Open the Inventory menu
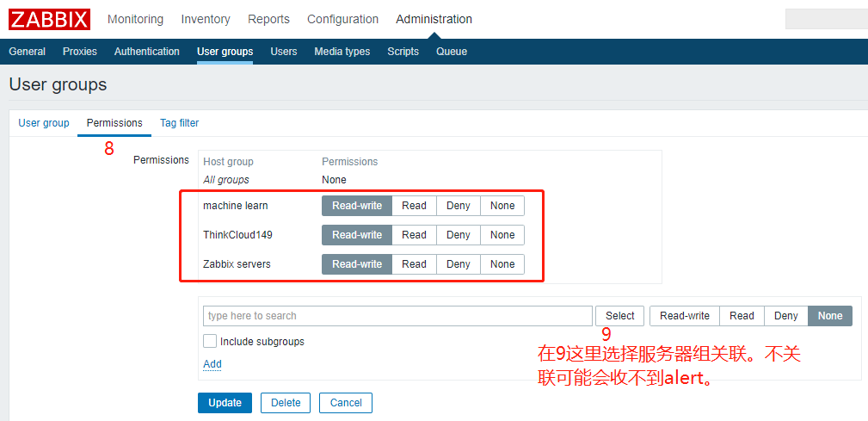The width and height of the screenshot is (868, 421). tap(206, 20)
